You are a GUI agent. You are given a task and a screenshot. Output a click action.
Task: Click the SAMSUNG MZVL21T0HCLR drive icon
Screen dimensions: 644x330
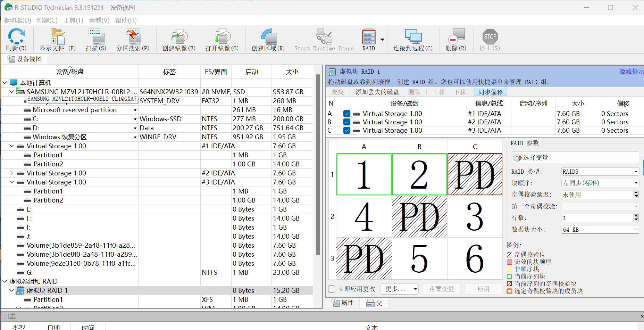click(x=20, y=92)
